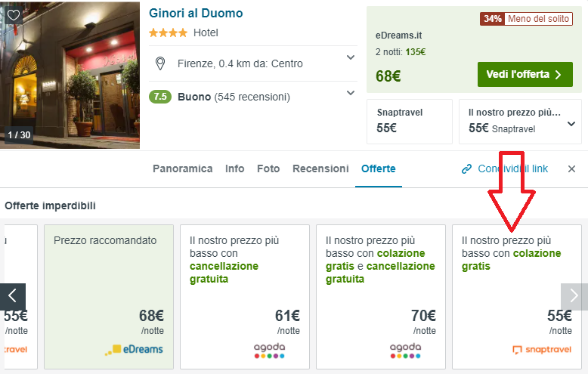This screenshot has width=588, height=374.
Task: Click the eDreams logo in offer card
Action: coord(134,350)
